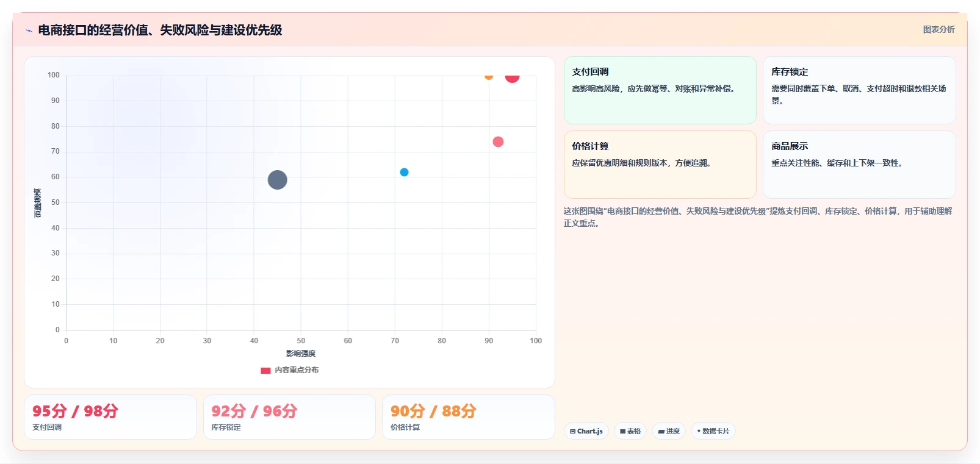Click the 90分 / 88分 score card

[x=469, y=417]
